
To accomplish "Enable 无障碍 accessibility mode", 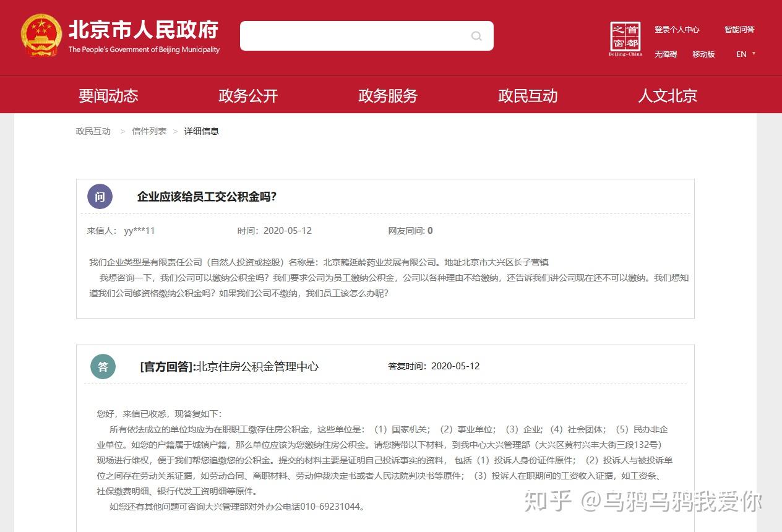I will click(666, 54).
